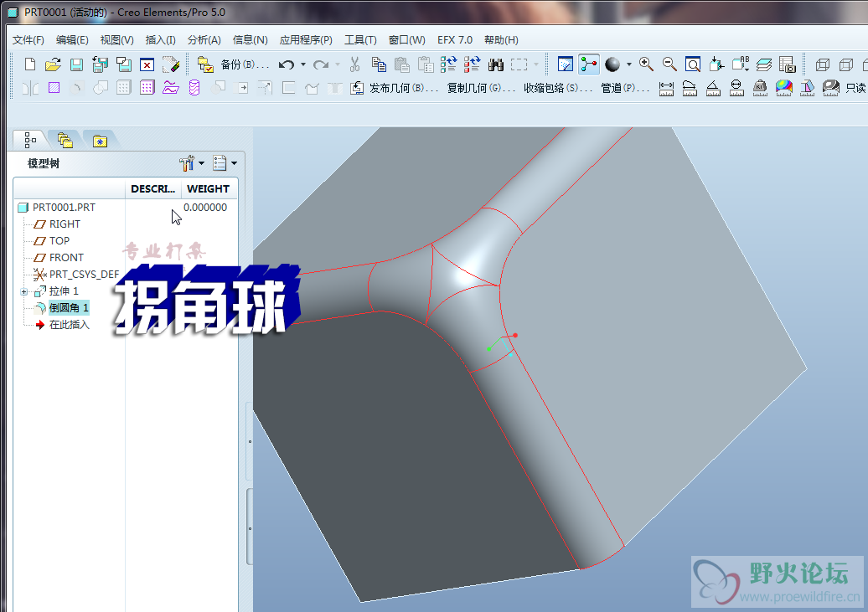The image size is (868, 612).
Task: Click the purple Style surface waves icon
Action: tap(171, 87)
